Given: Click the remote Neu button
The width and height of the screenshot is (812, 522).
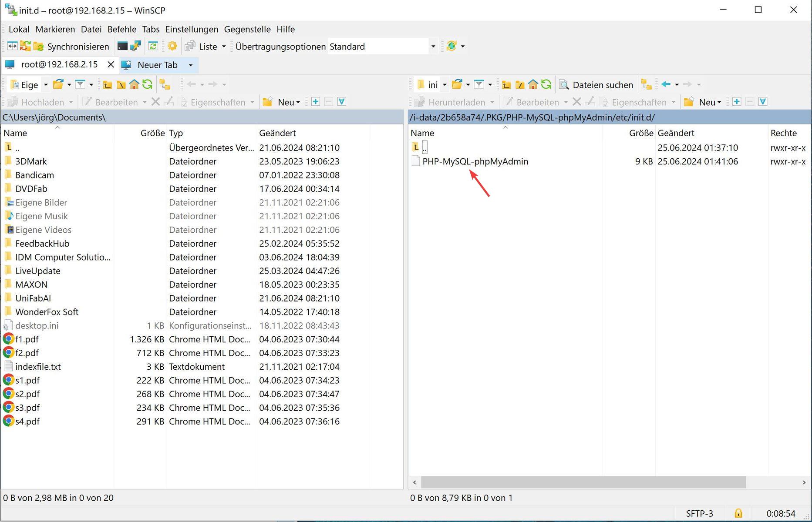Looking at the screenshot, I should pyautogui.click(x=703, y=102).
